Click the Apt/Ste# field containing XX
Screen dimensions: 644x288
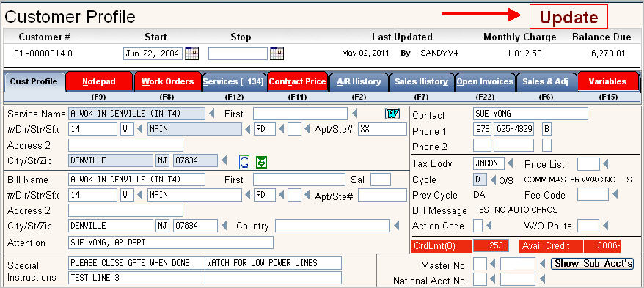(382, 129)
